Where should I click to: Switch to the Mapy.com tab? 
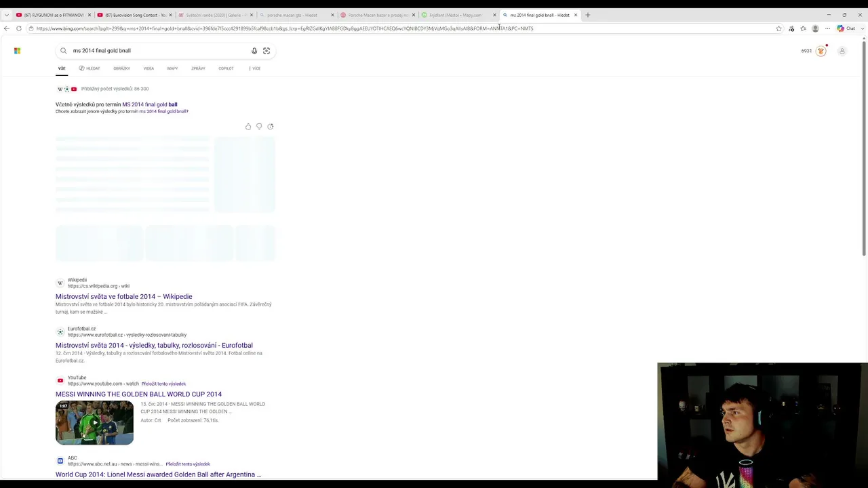click(459, 15)
